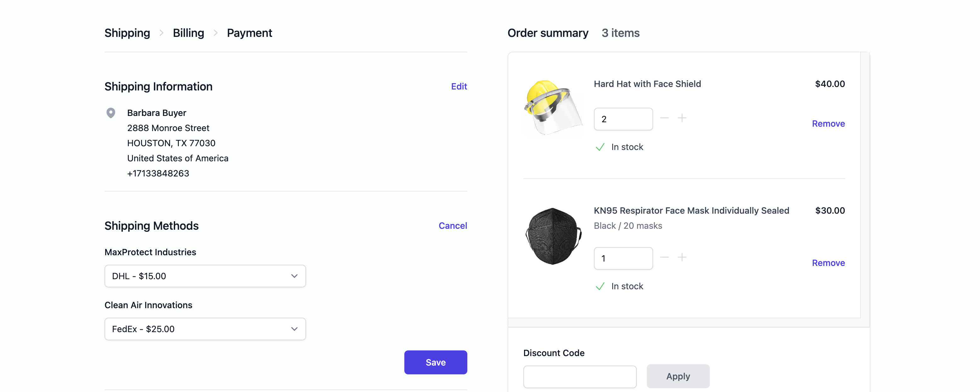980x392 pixels.
Task: Click the breadcrumb chevron after Billing
Action: (x=216, y=33)
